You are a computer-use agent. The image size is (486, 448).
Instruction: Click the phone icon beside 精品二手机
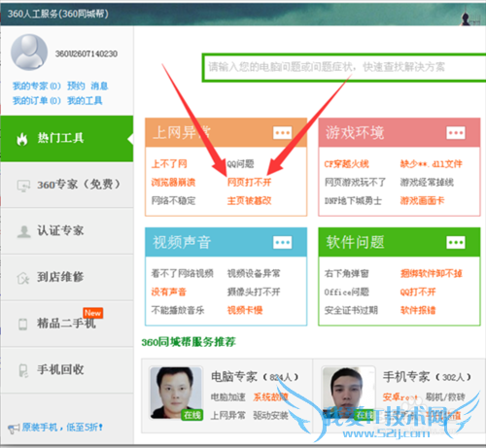[22, 325]
